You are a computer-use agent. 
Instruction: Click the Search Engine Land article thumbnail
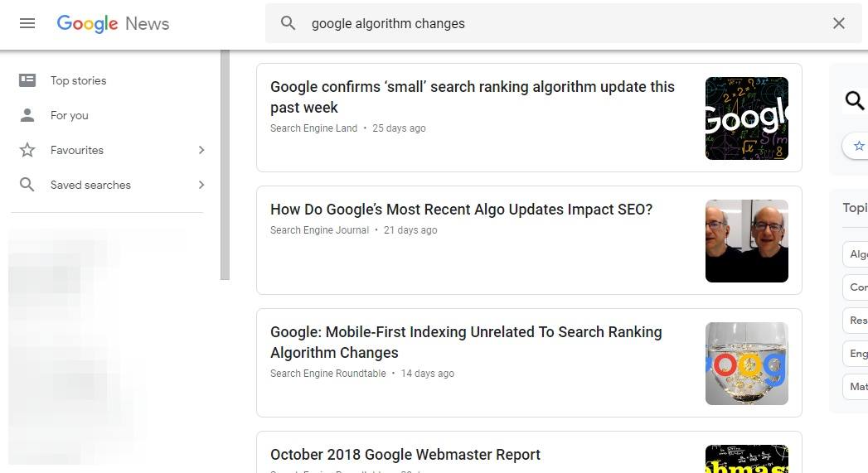coord(746,118)
